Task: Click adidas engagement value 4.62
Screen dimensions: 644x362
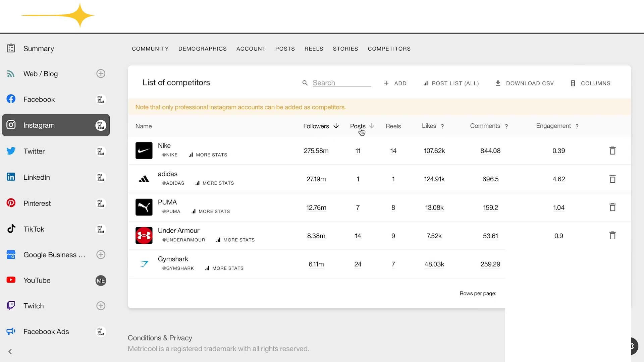Action: click(558, 179)
